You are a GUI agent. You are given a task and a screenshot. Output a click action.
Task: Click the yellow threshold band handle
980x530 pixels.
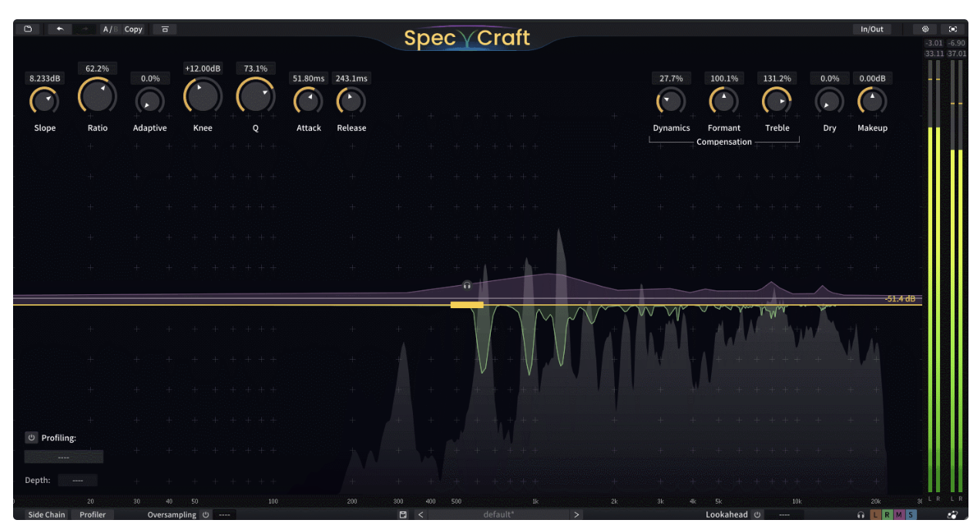click(x=467, y=305)
